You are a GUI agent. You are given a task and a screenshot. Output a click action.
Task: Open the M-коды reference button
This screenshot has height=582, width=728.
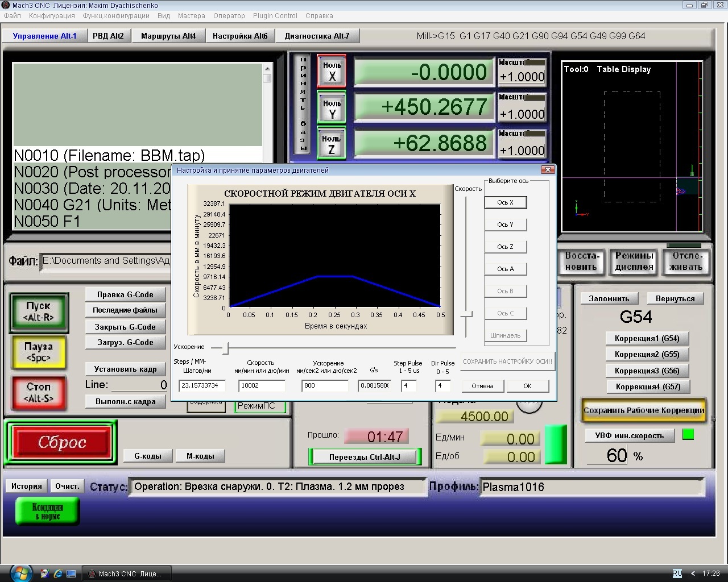(x=201, y=456)
